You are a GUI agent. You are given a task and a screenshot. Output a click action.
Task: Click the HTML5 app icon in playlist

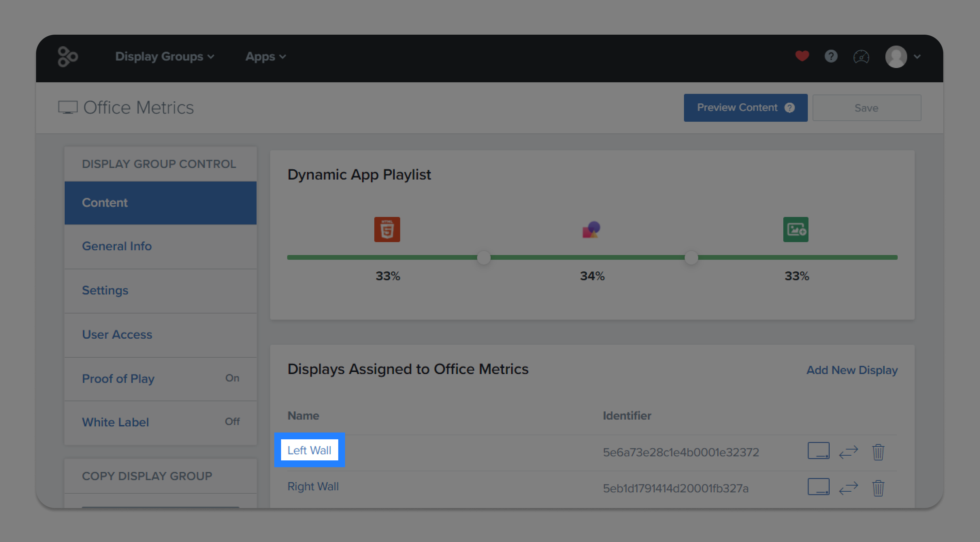point(387,229)
